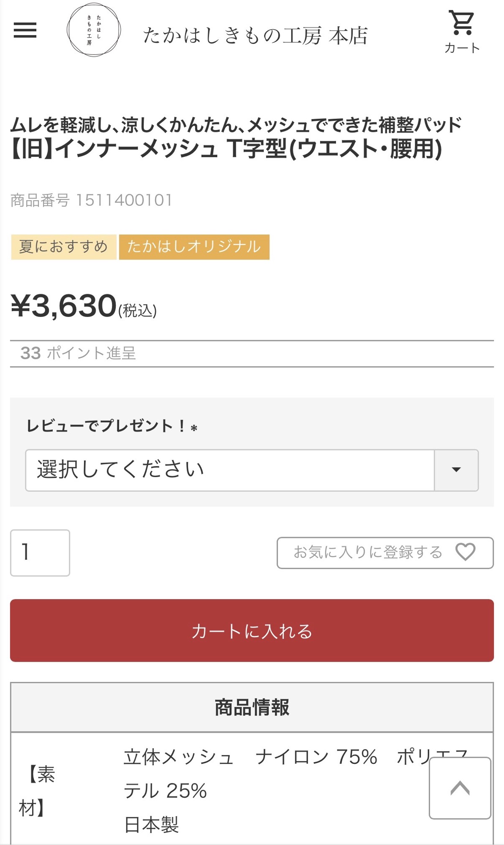The height and width of the screenshot is (845, 504).
Task: Tap the heart favorite icon
Action: [465, 552]
